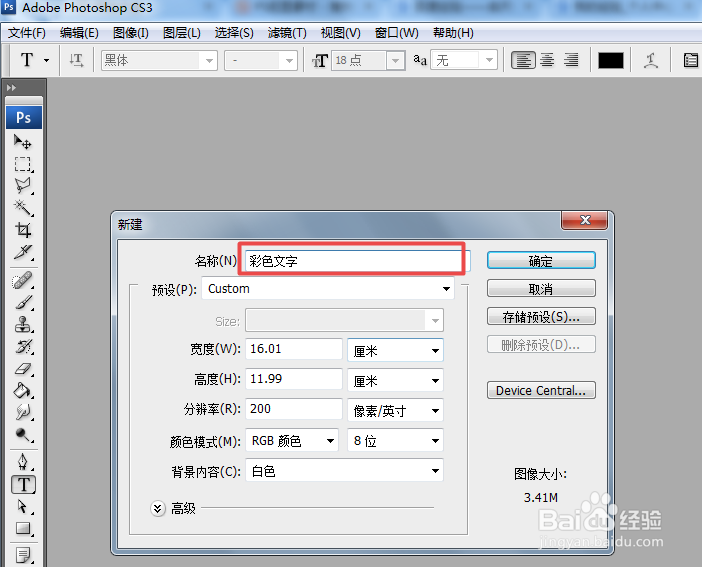This screenshot has height=567, width=702.
Task: Open the 背景内容 dropdown showing 白色
Action: coord(344,470)
